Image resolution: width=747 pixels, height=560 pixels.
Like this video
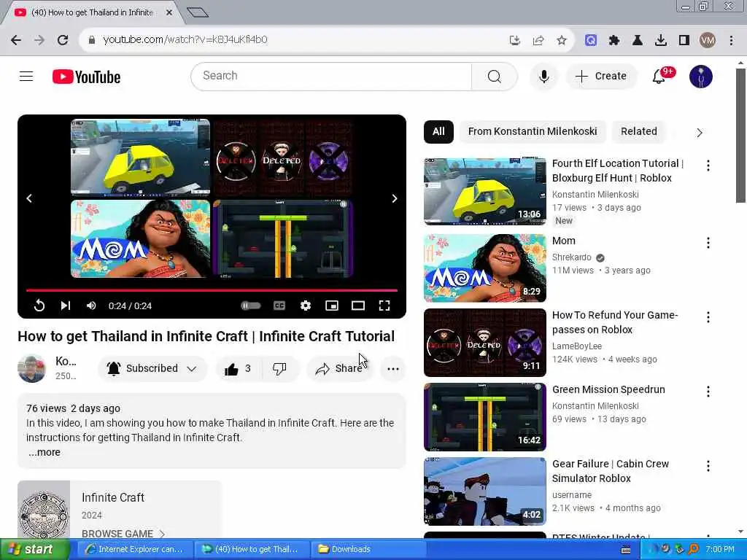(238, 368)
